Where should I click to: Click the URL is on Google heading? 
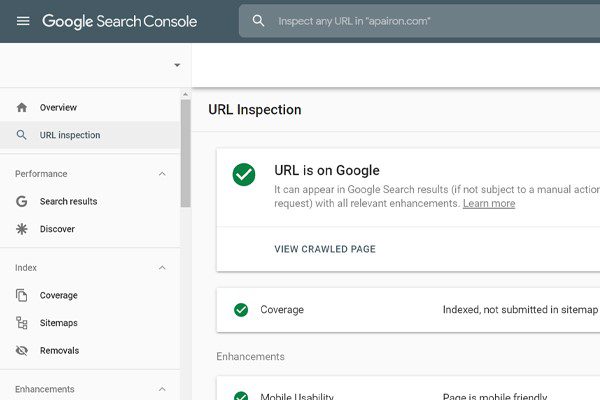pyautogui.click(x=327, y=170)
